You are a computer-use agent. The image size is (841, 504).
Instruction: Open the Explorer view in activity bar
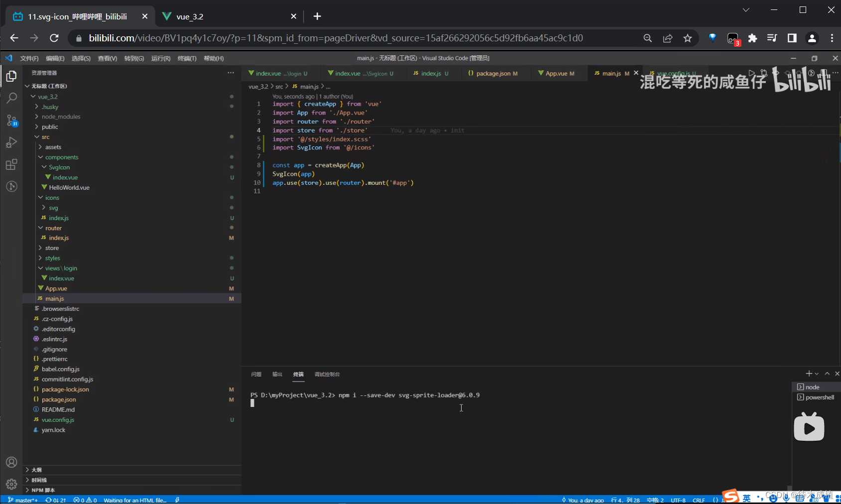[11, 76]
